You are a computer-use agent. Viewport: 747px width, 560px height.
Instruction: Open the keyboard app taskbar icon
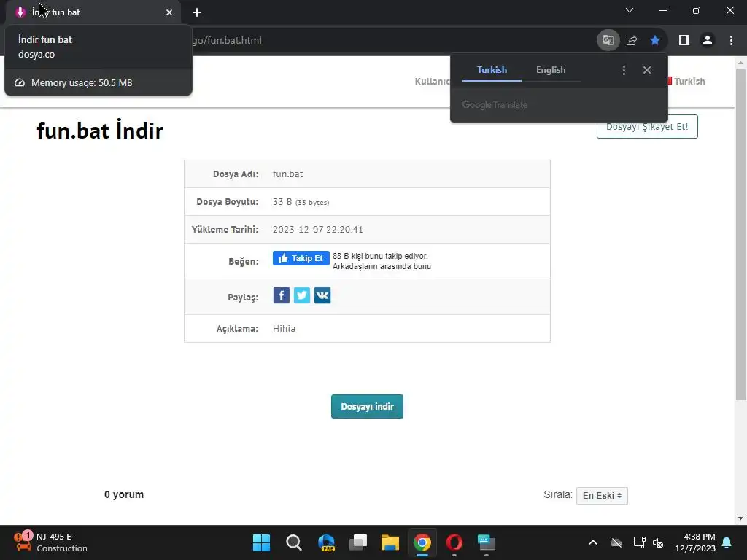click(487, 542)
